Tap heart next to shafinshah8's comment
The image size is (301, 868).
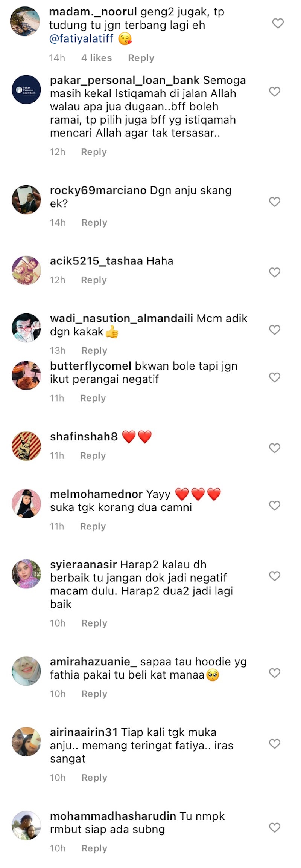pos(275,448)
